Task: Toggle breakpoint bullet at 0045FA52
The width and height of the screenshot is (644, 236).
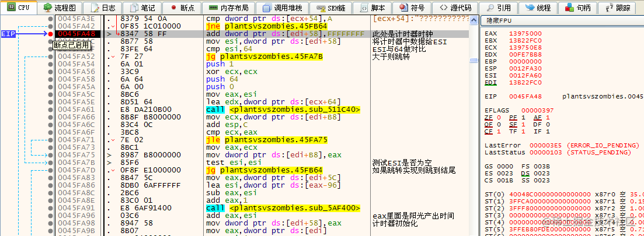Action: (x=51, y=57)
